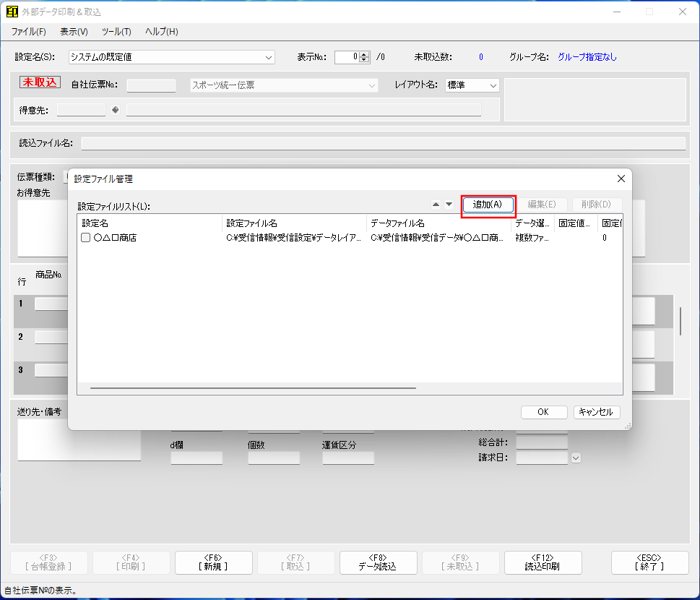Screen dimensions: 700x600
Task: Move the list item up with the up arrow
Action: pyautogui.click(x=436, y=205)
